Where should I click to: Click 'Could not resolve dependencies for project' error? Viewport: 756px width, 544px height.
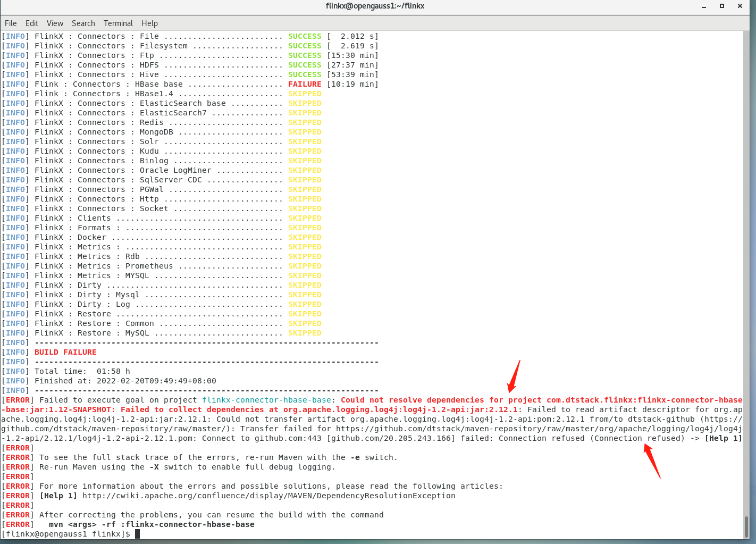tap(441, 400)
